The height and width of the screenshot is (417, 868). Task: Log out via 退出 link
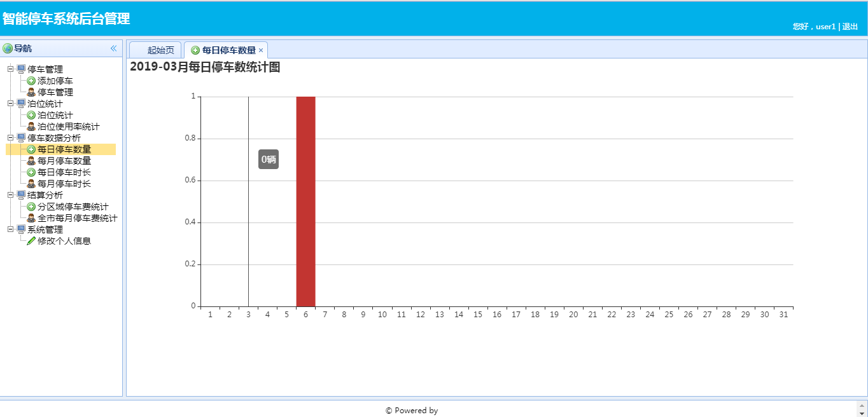[x=850, y=27]
